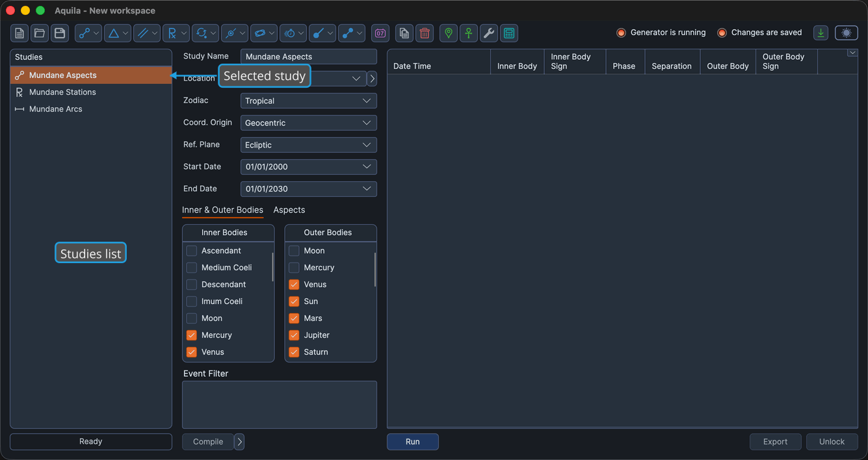Open a workspace with the folder icon

coord(40,33)
